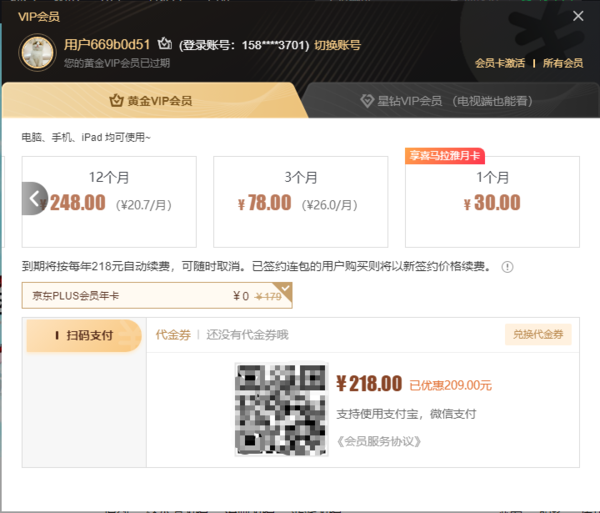Close the VIP会员 dialog
The image size is (600, 513).
click(578, 16)
